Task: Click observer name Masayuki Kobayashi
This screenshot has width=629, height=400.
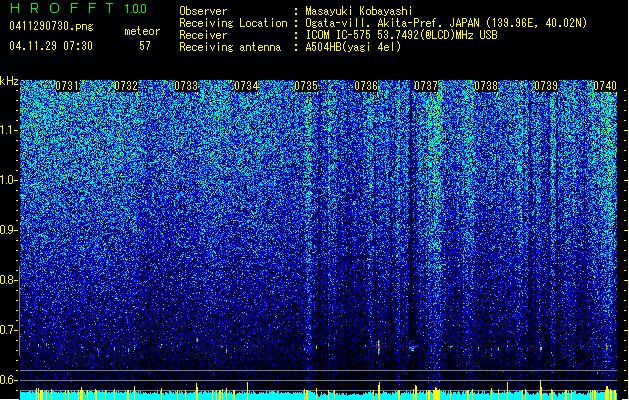Action: [359, 11]
